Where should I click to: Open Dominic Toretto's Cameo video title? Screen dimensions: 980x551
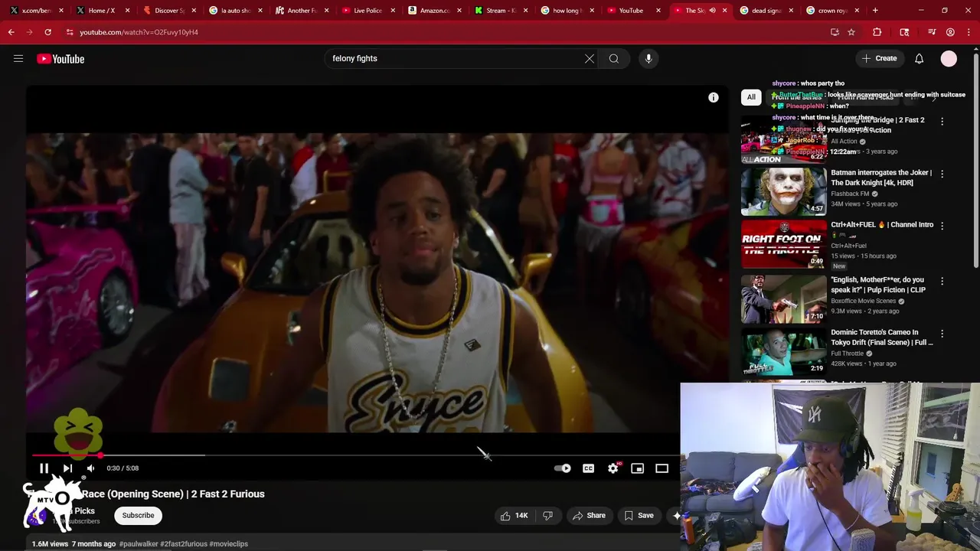tap(881, 337)
